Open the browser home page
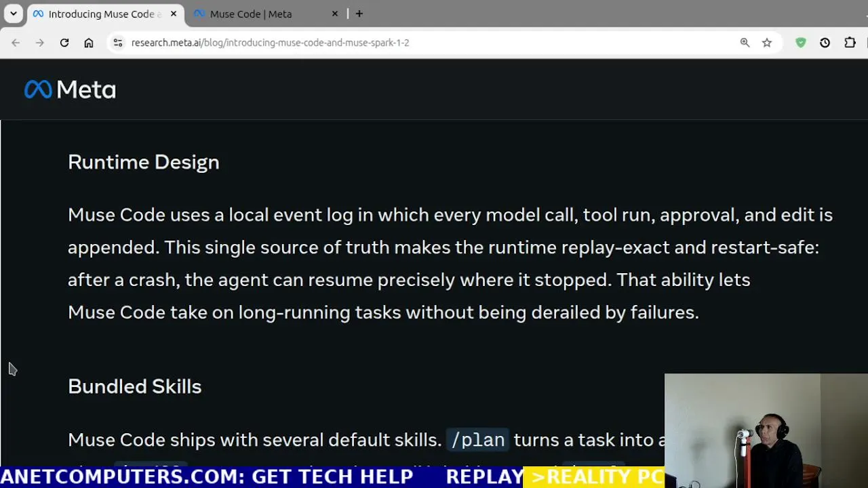 (x=89, y=43)
